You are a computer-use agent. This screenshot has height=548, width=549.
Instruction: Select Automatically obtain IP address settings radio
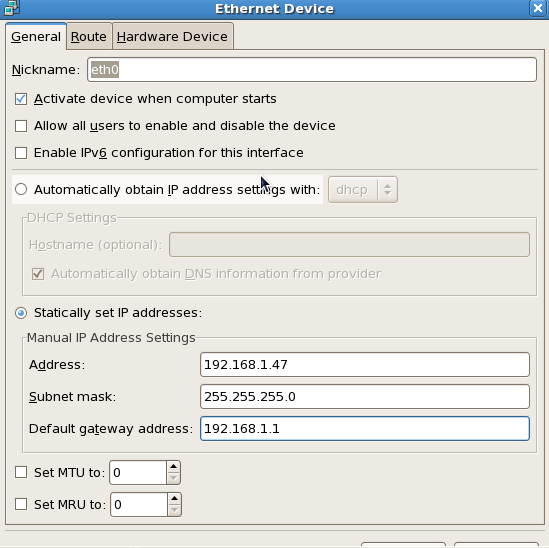21,189
